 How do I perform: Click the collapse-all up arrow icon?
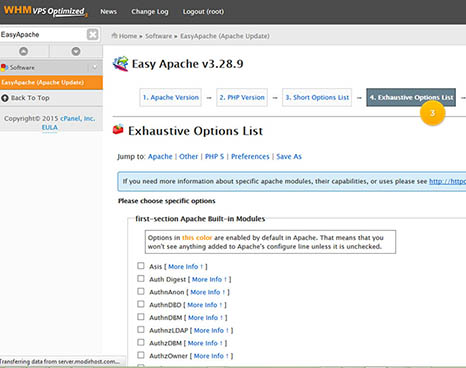pos(23,51)
